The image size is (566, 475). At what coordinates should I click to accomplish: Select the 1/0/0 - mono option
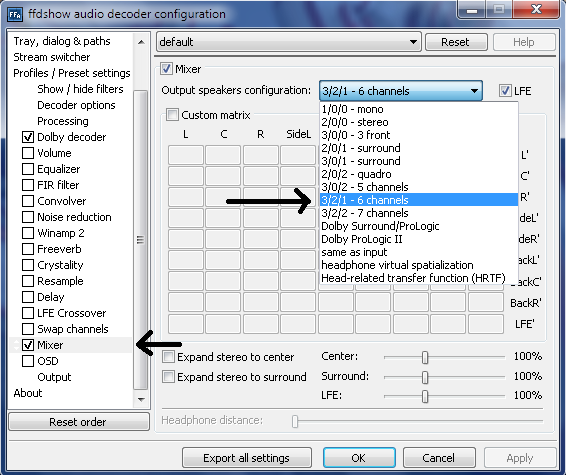pyautogui.click(x=419, y=109)
